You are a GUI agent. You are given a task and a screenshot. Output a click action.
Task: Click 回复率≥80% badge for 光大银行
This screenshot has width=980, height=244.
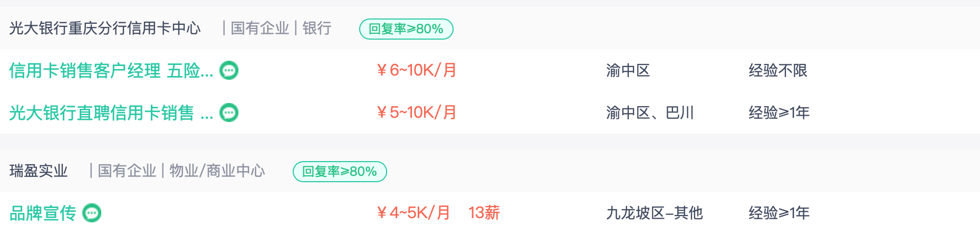(406, 29)
